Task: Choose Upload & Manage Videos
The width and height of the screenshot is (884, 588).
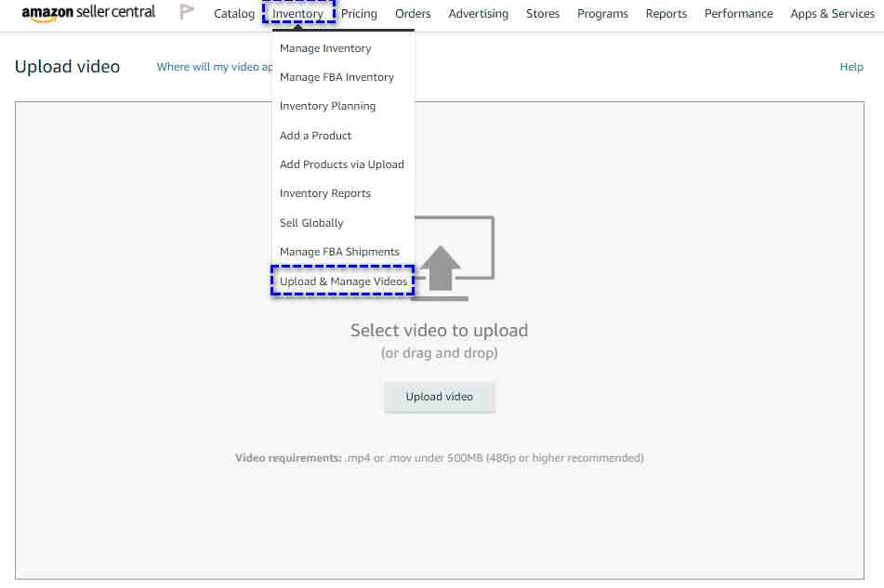Action: tap(343, 281)
